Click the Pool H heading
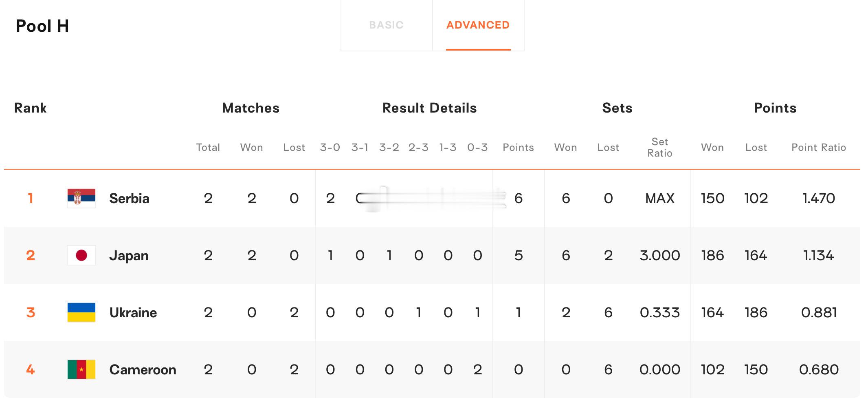Image resolution: width=868 pixels, height=398 pixels. 42,26
